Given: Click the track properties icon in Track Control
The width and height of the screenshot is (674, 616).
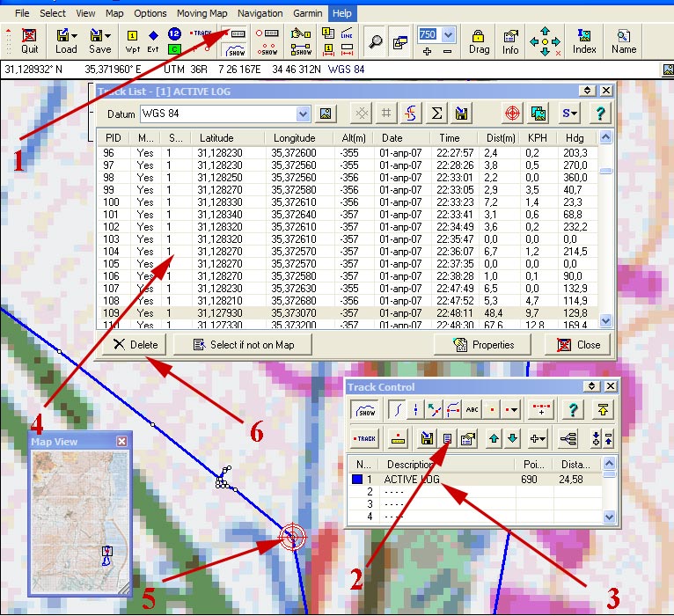Looking at the screenshot, I should (467, 438).
